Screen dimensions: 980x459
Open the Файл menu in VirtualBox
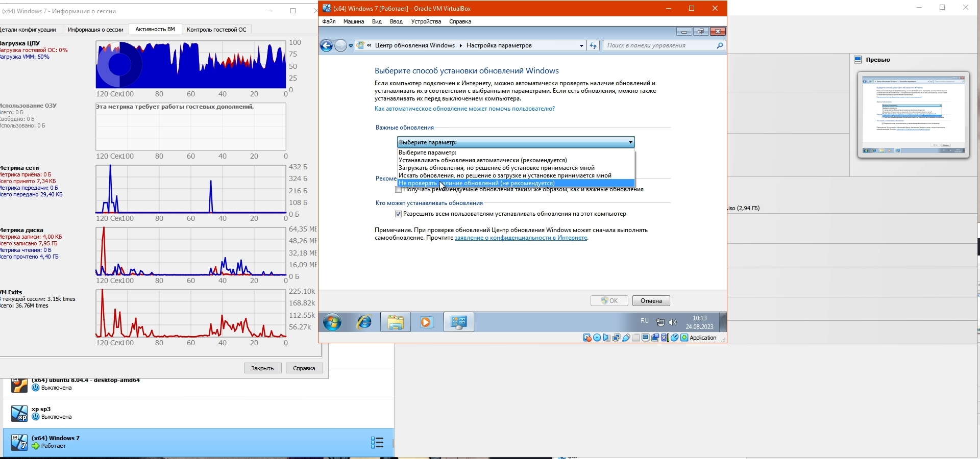tap(329, 21)
